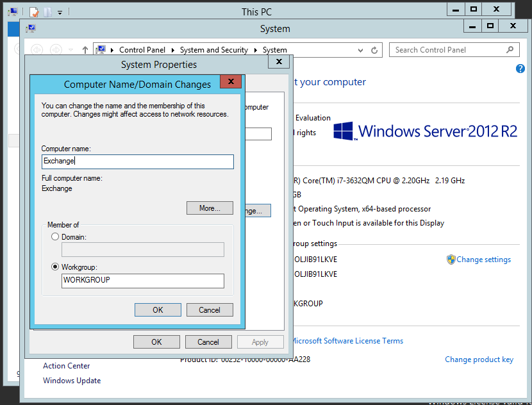Viewport: 532px width, 405px height.
Task: Click the up arrow navigation icon
Action: click(x=85, y=50)
